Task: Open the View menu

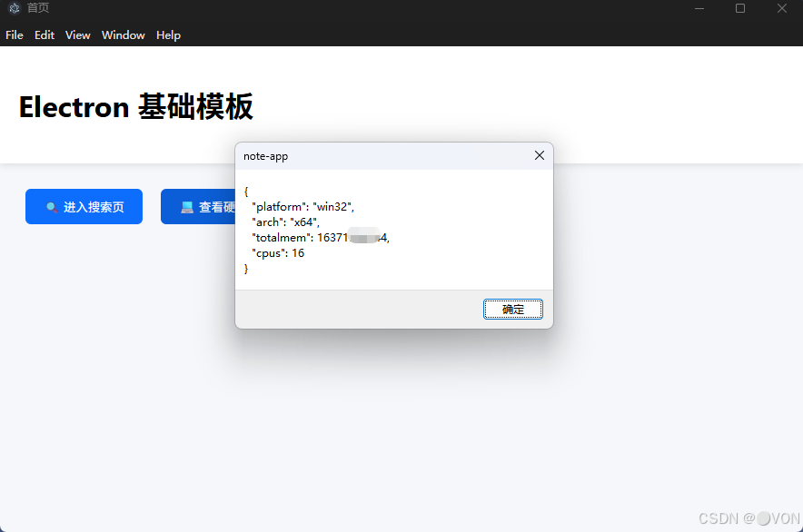Action: pyautogui.click(x=77, y=35)
